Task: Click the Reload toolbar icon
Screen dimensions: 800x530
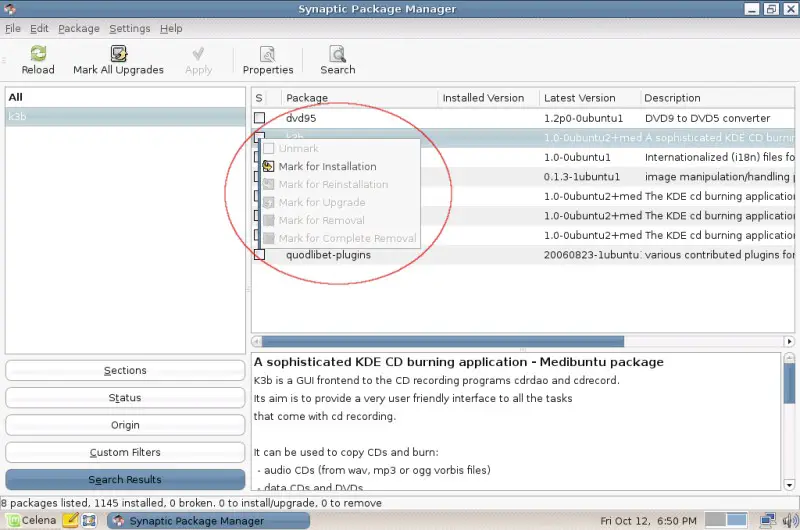Action: (38, 54)
